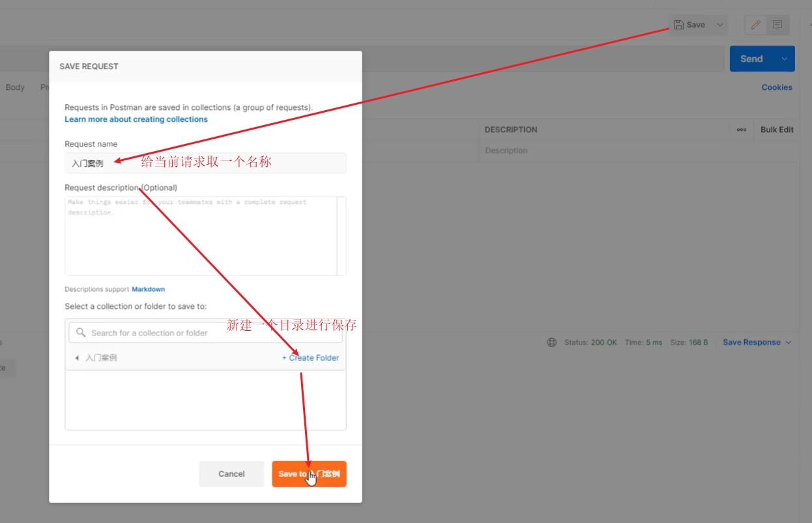Screen dimensions: 812x523
Task: Click the Request name input field
Action: (205, 163)
